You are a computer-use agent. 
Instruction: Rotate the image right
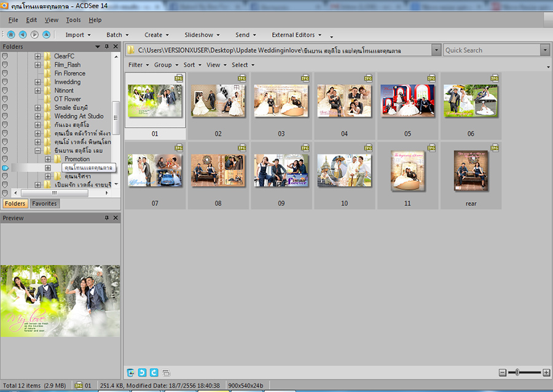click(154, 372)
